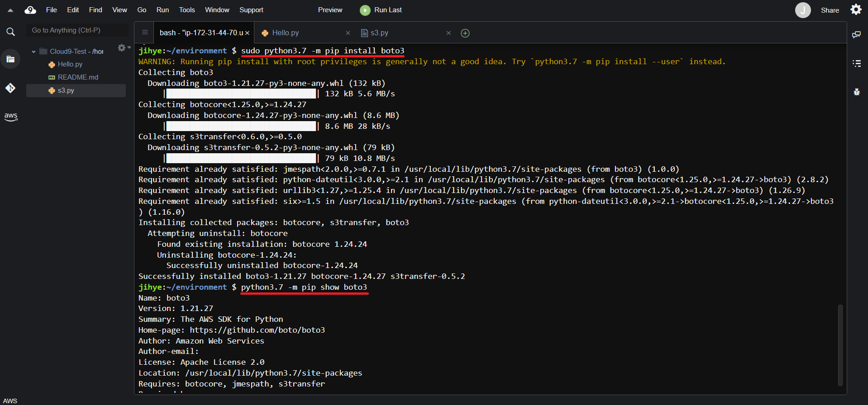This screenshot has height=405, width=868.
Task: Open Preferences gear icon top right
Action: pos(856,9)
